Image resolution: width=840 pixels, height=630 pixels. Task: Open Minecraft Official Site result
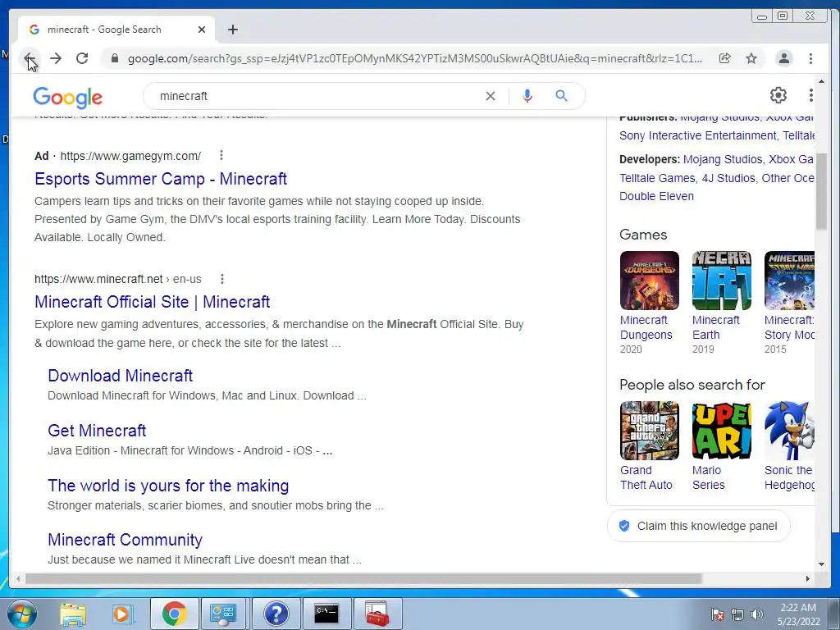(x=152, y=302)
